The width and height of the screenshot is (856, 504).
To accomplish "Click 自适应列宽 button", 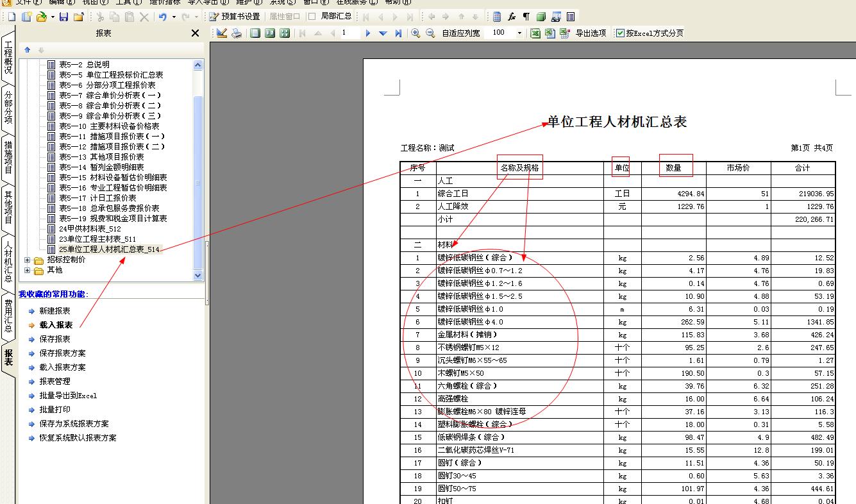I will (461, 33).
